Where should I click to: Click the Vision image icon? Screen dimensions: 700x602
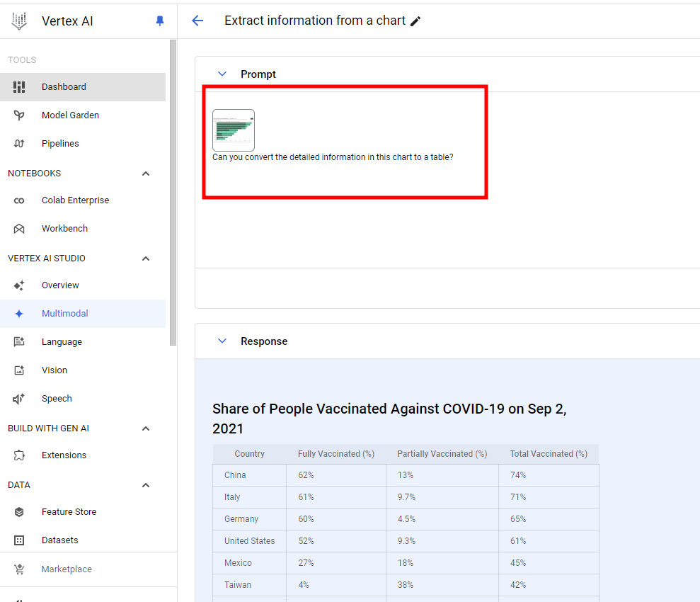[x=19, y=370]
